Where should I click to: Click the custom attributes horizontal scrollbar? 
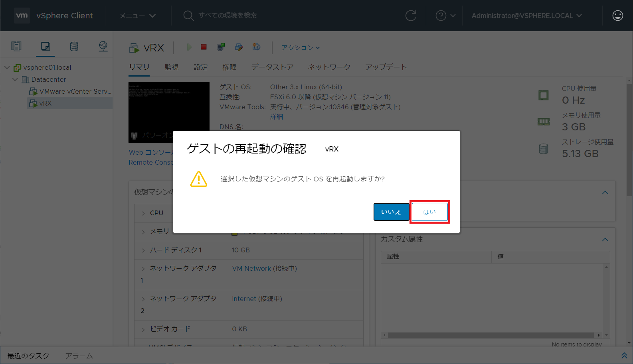click(x=491, y=335)
